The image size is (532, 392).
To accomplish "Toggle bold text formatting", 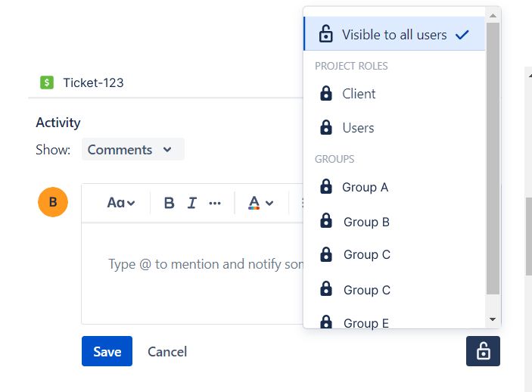I will [x=169, y=203].
